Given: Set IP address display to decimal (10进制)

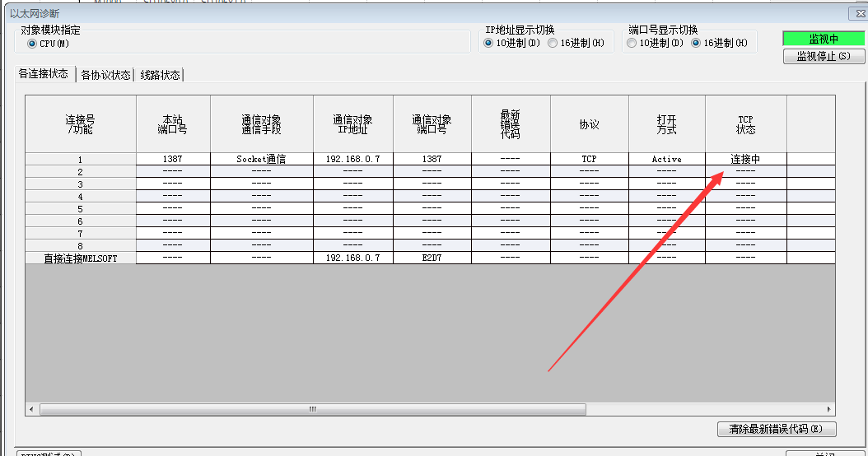Looking at the screenshot, I should [x=488, y=44].
